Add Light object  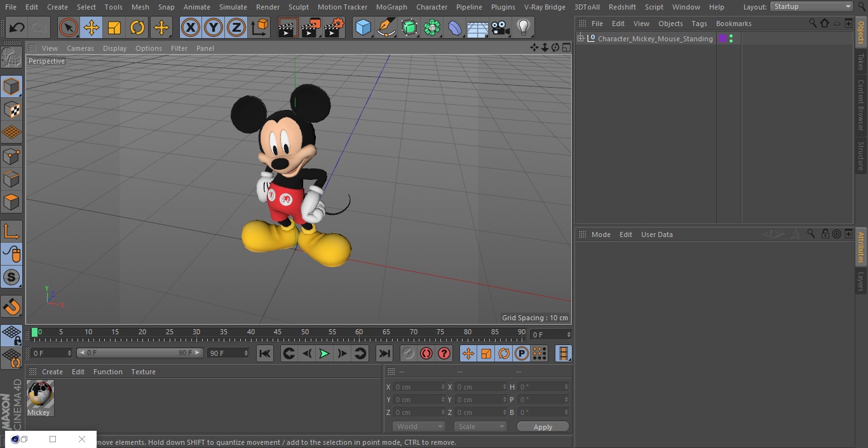[x=523, y=27]
